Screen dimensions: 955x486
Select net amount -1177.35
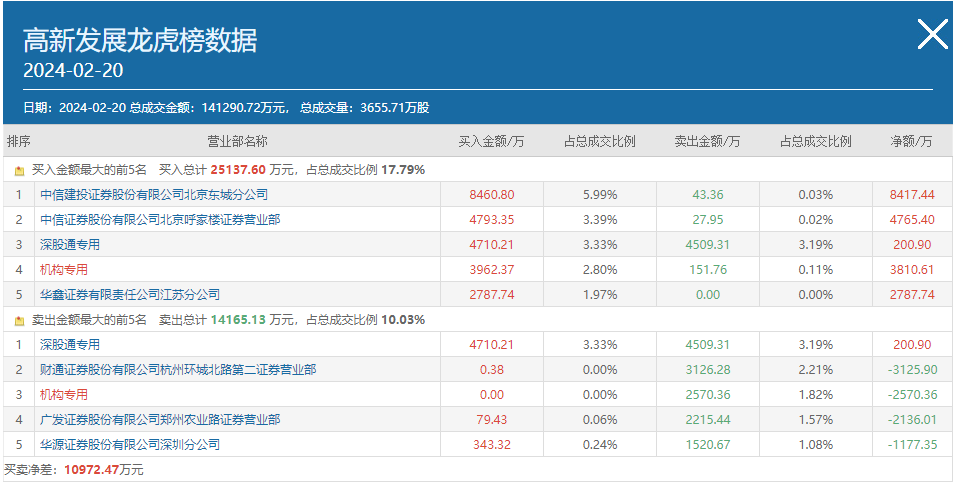coord(912,445)
